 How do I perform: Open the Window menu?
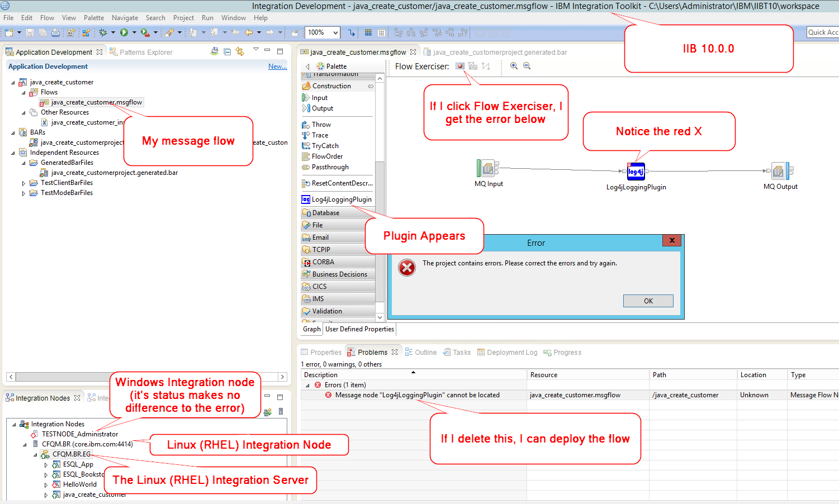pyautogui.click(x=233, y=18)
